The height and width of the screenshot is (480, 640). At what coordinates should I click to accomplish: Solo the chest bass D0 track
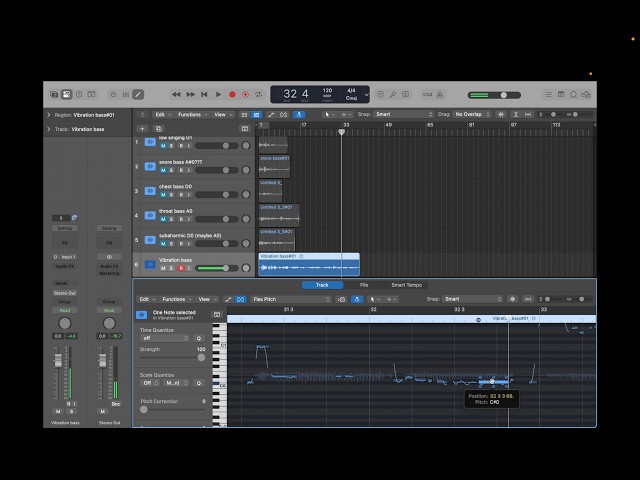click(x=171, y=195)
